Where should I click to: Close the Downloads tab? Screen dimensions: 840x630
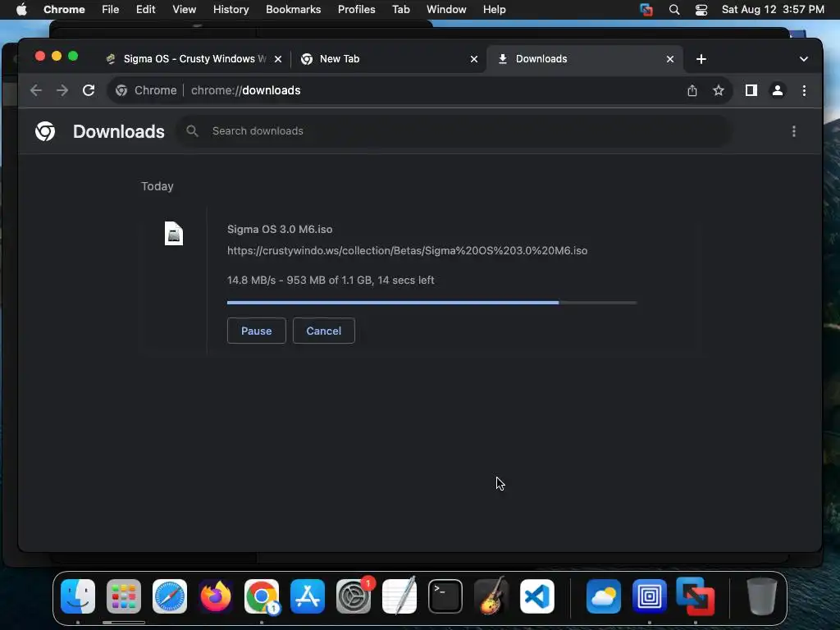[x=670, y=59]
